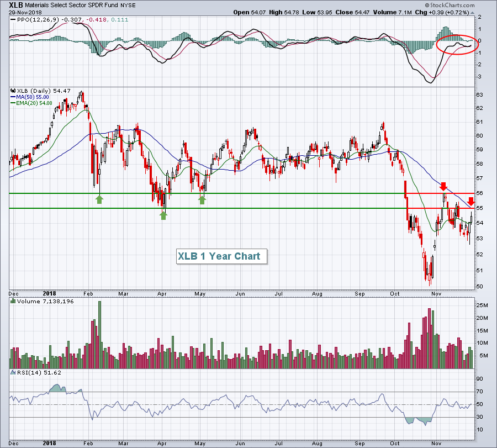Click the candlestick icon beside XLB (Daily)
497x448 pixels.
(13, 91)
